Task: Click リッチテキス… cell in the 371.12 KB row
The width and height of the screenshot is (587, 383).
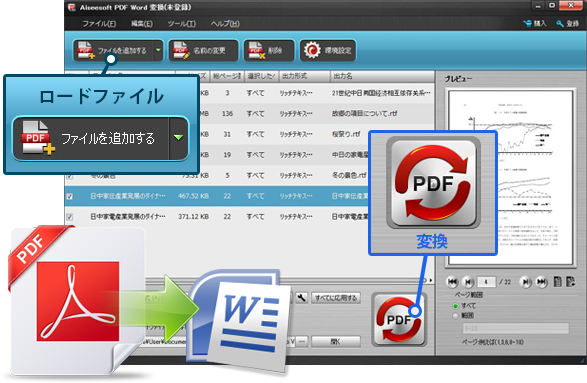Action: (x=296, y=217)
